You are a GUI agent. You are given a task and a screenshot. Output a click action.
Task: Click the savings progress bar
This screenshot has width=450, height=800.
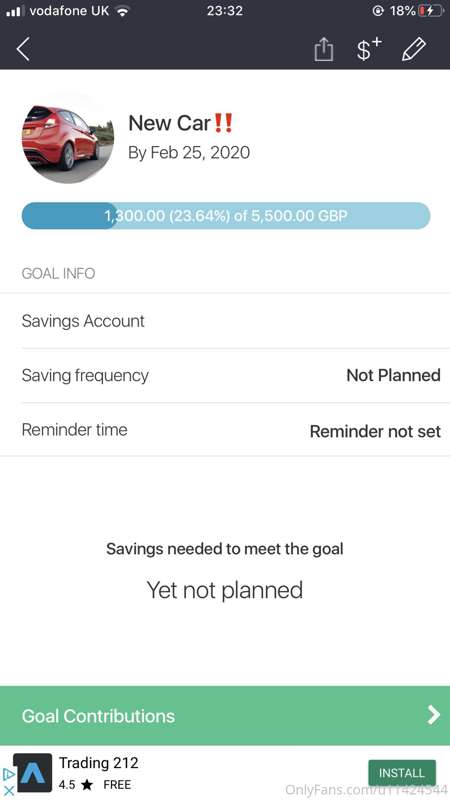[226, 216]
